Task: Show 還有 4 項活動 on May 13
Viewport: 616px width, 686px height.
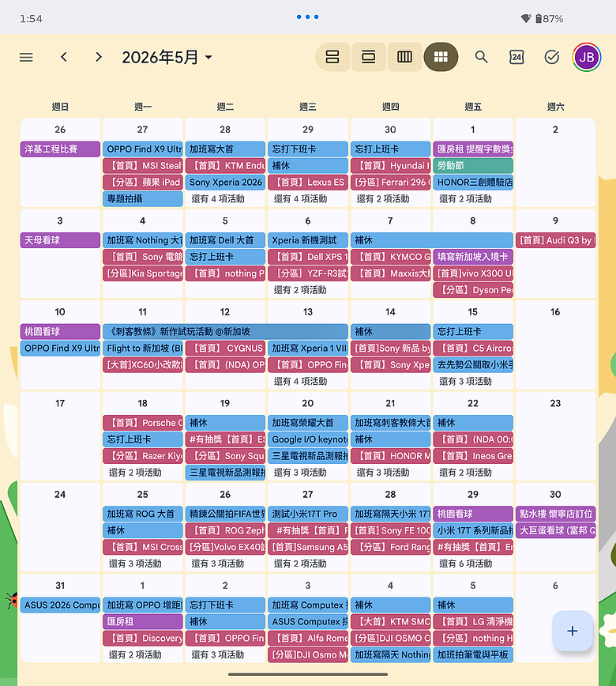Action: 301,382
